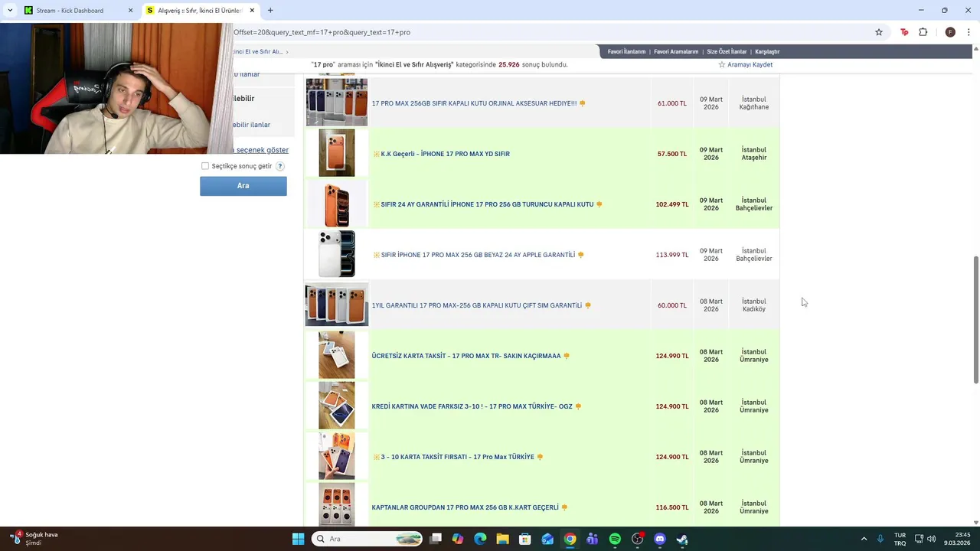The image size is (980, 551).
Task: Open the tab search dropdown arrow
Action: (10, 11)
